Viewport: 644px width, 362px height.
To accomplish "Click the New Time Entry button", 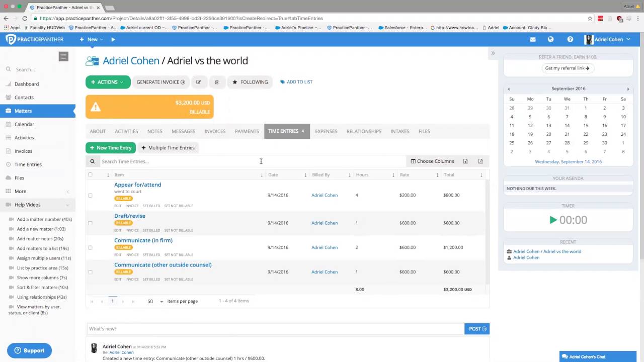I will [x=111, y=148].
